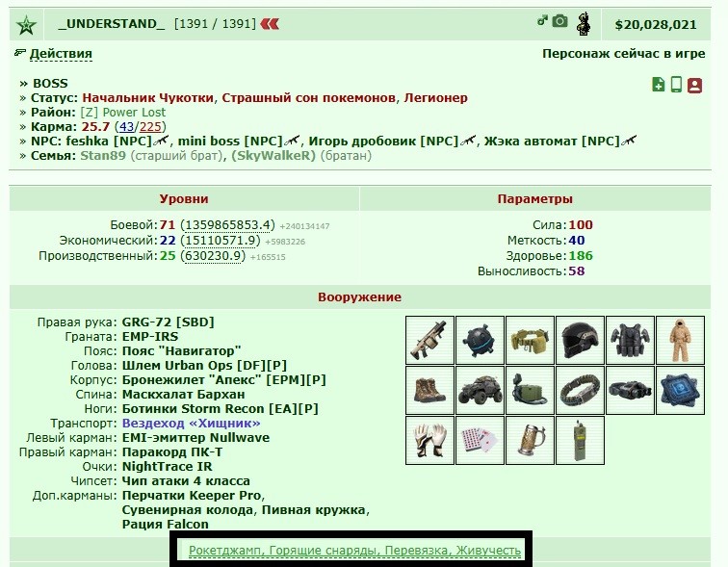Select the attack chip thumbnail
The image size is (728, 567).
tap(681, 390)
